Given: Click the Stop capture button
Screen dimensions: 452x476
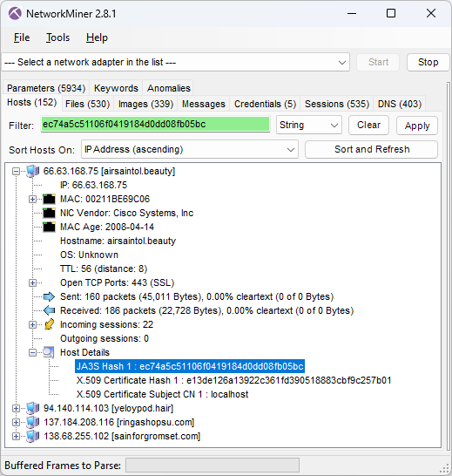Looking at the screenshot, I should click(428, 62).
